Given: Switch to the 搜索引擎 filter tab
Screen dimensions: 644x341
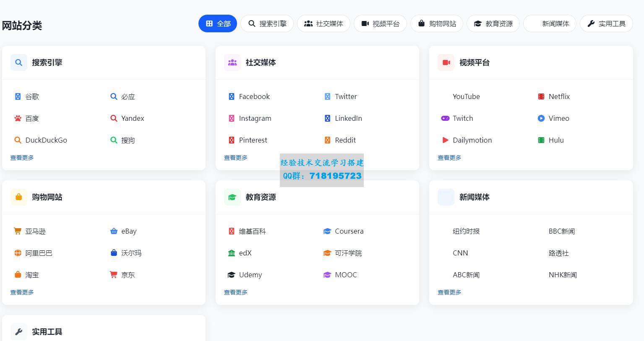Looking at the screenshot, I should 267,23.
